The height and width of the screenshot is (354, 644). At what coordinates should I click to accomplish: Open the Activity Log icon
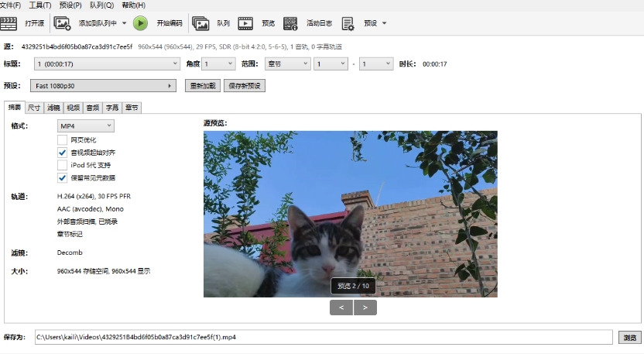tap(290, 23)
